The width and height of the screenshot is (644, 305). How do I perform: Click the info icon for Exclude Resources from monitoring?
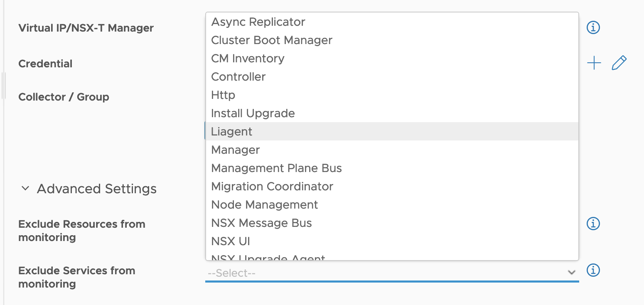pyautogui.click(x=593, y=224)
